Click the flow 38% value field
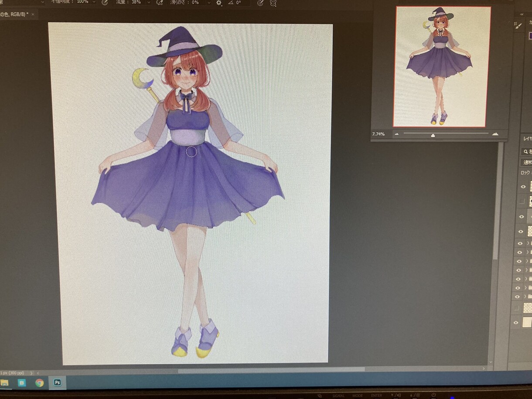 click(x=136, y=2)
